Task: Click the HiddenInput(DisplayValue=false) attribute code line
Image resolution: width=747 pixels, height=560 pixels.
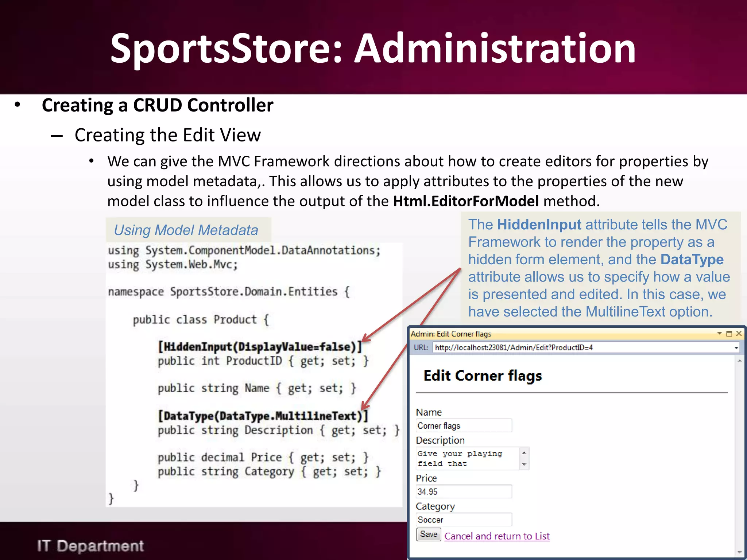Action: (x=260, y=347)
